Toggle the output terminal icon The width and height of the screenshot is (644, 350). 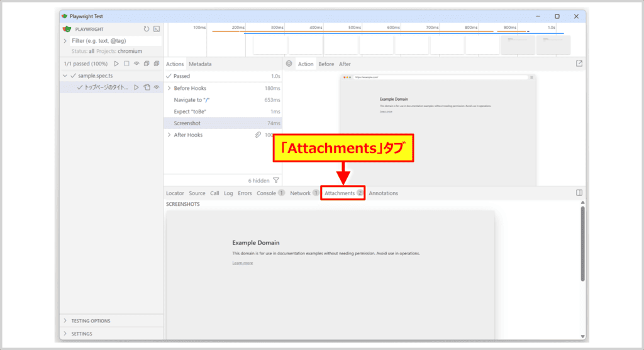pyautogui.click(x=157, y=29)
